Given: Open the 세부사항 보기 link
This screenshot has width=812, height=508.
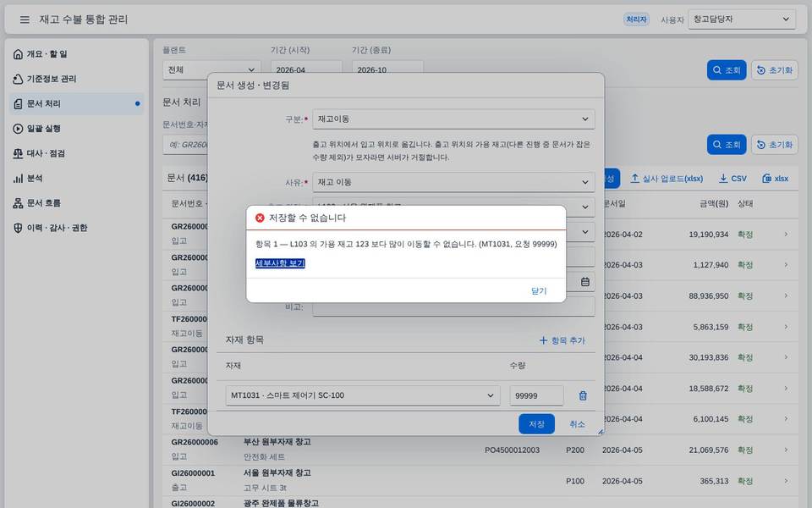Looking at the screenshot, I should point(280,263).
